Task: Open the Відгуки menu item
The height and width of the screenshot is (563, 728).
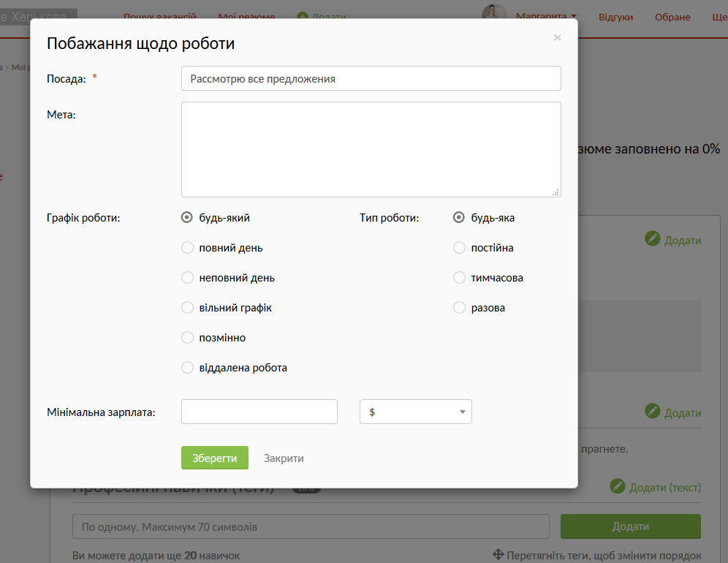Action: 615,16
